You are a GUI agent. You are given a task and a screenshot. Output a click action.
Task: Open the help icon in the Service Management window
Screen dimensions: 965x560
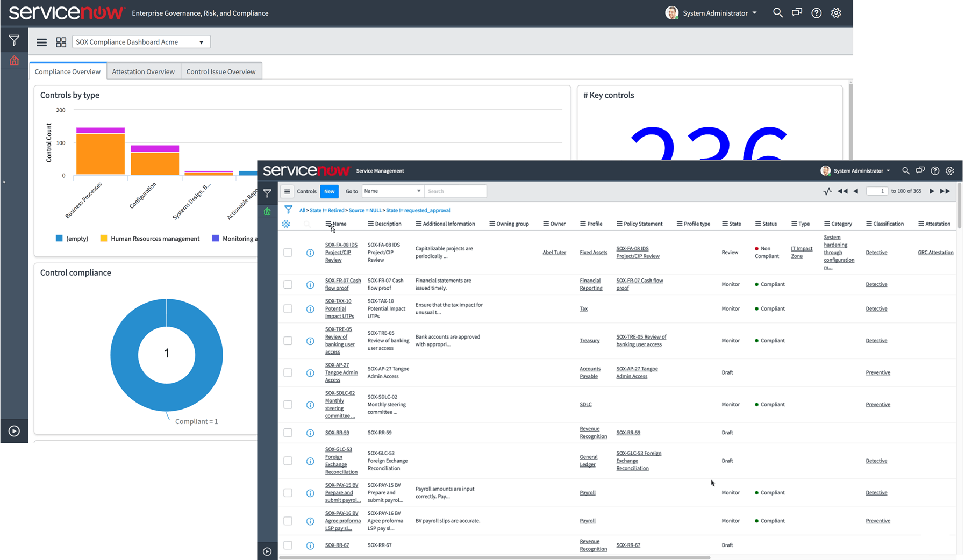click(935, 170)
